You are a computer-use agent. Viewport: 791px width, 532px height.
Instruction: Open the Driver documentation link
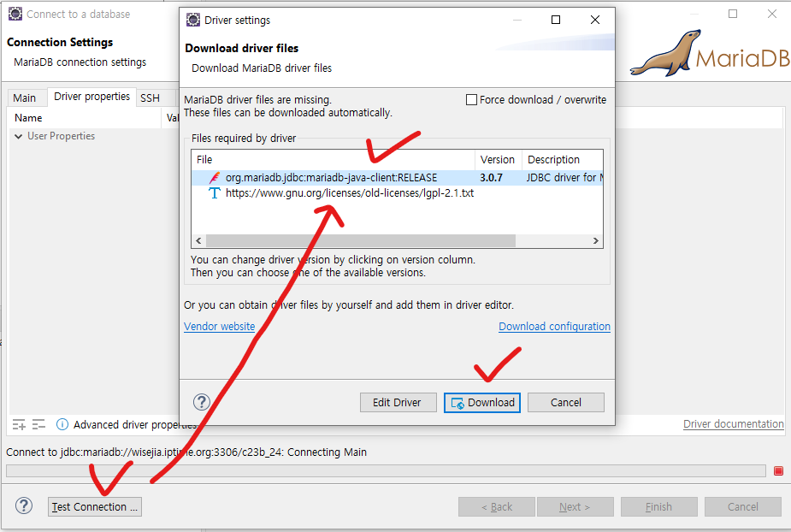pos(734,424)
